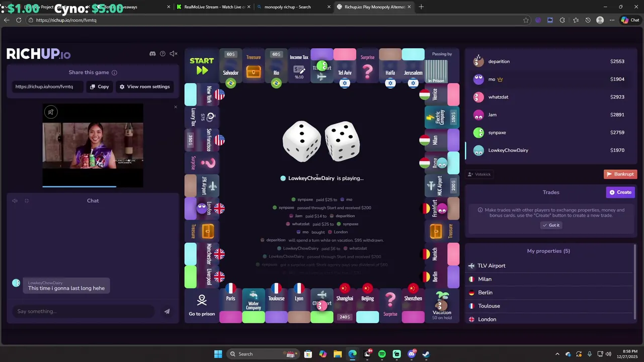The image size is (644, 362).
Task: Select the Vacation corner tile
Action: pos(442,306)
